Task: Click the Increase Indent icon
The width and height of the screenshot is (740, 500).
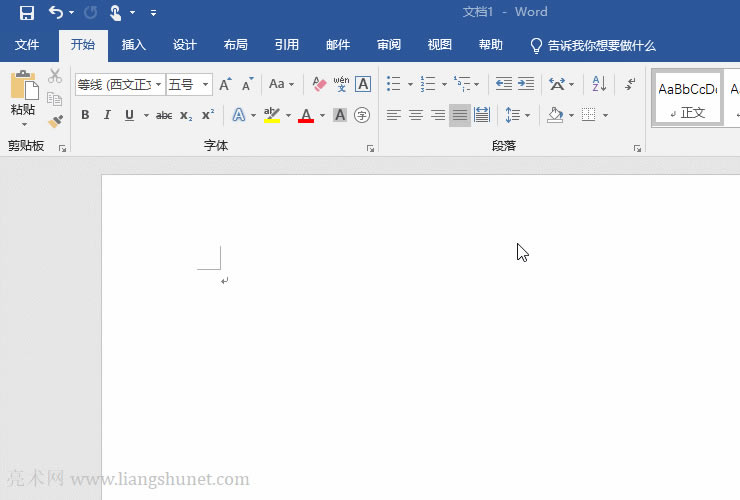Action: click(x=526, y=84)
